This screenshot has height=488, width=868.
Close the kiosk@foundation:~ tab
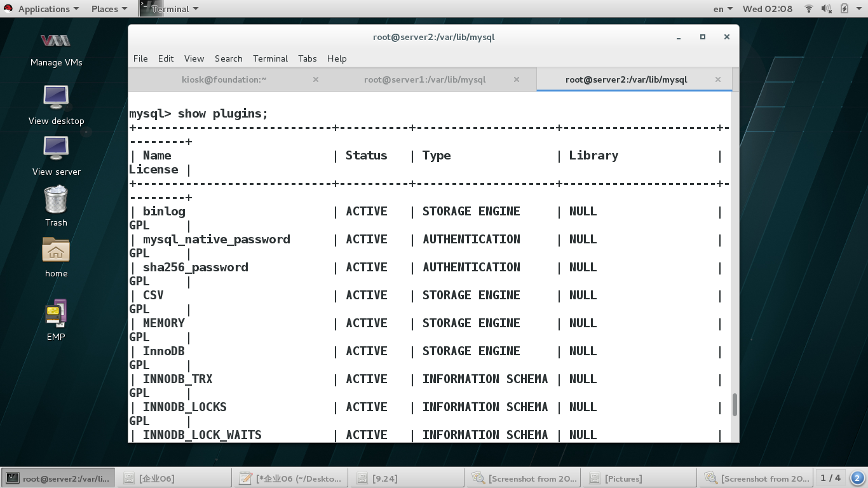pos(316,79)
